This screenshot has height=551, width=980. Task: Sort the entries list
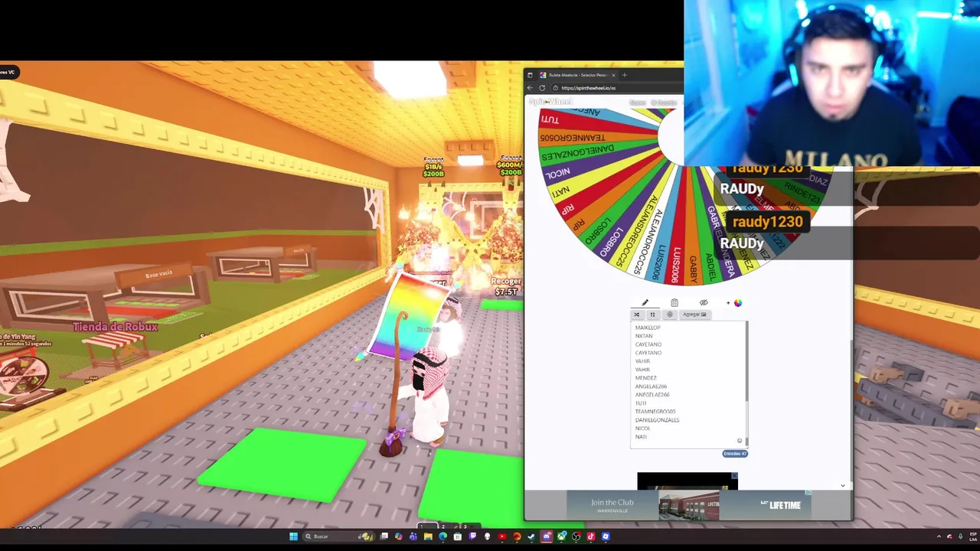click(652, 315)
